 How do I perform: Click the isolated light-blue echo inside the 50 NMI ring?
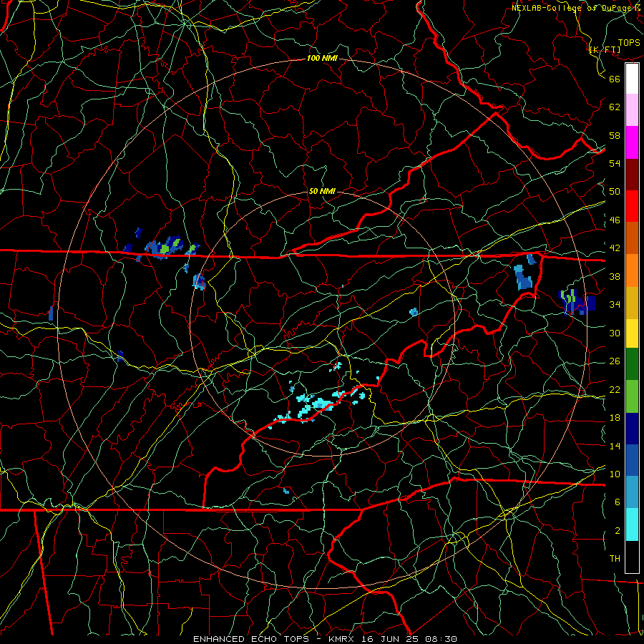point(414,312)
